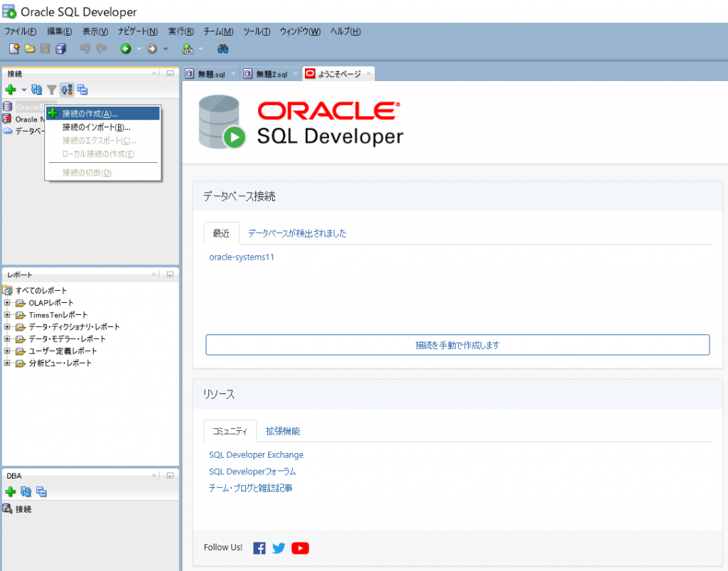Open the チーム(M) menu
Image resolution: width=728 pixels, height=571 pixels.
(218, 31)
